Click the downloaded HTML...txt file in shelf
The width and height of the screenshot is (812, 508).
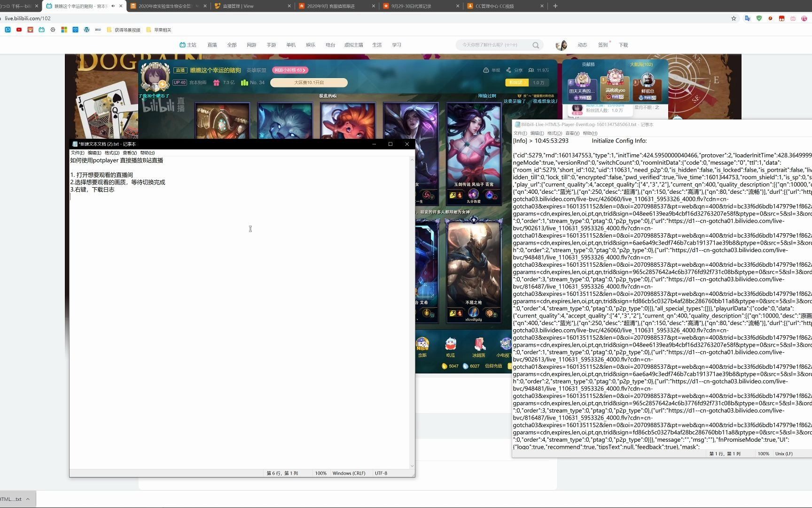point(11,499)
